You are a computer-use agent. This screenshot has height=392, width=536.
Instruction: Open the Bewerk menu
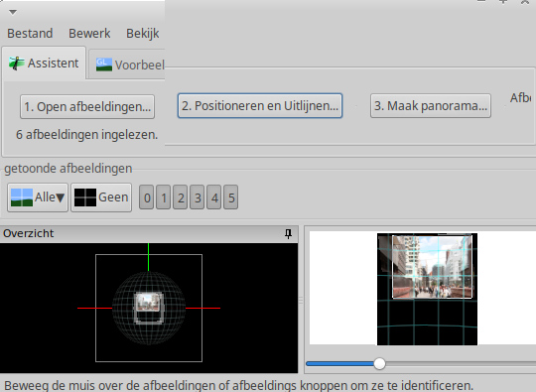[89, 34]
